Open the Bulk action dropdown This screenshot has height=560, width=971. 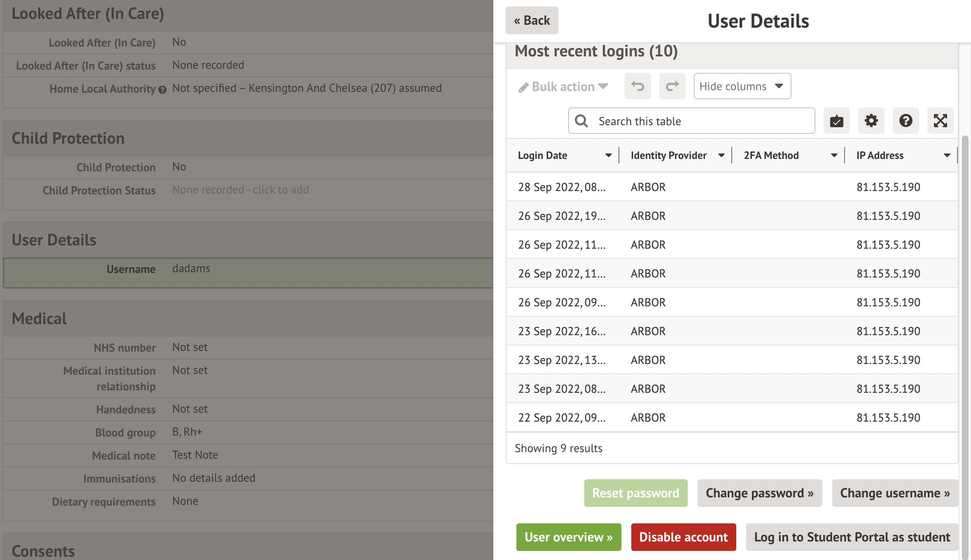point(563,86)
